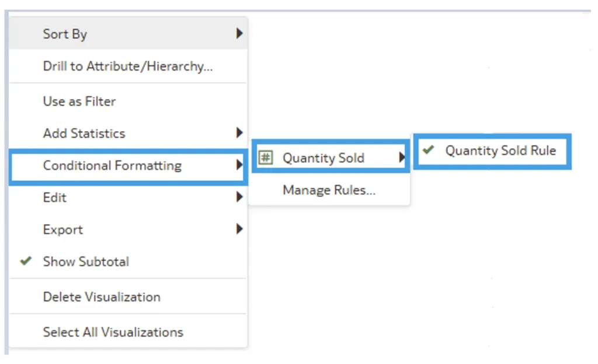Open the Sort By menu item
598x364 pixels.
tap(65, 34)
